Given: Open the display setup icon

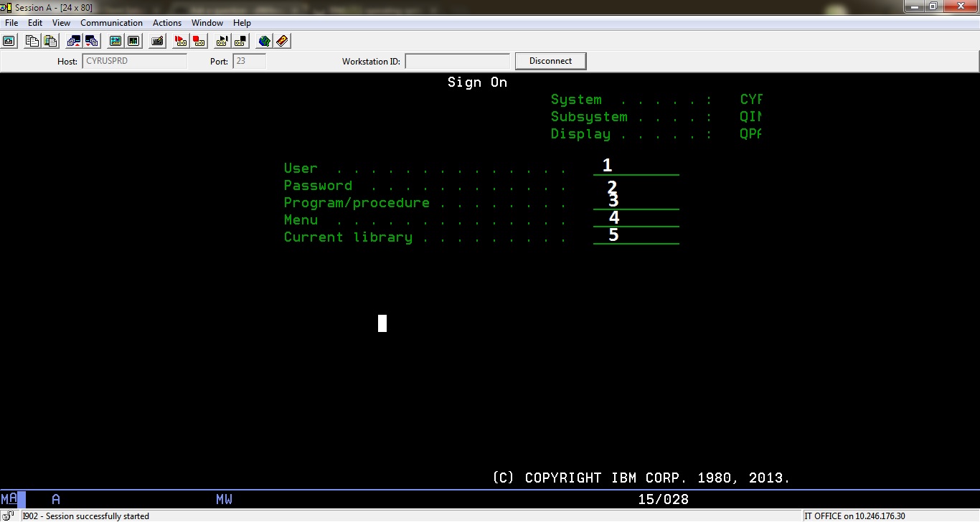Looking at the screenshot, I should tap(115, 41).
